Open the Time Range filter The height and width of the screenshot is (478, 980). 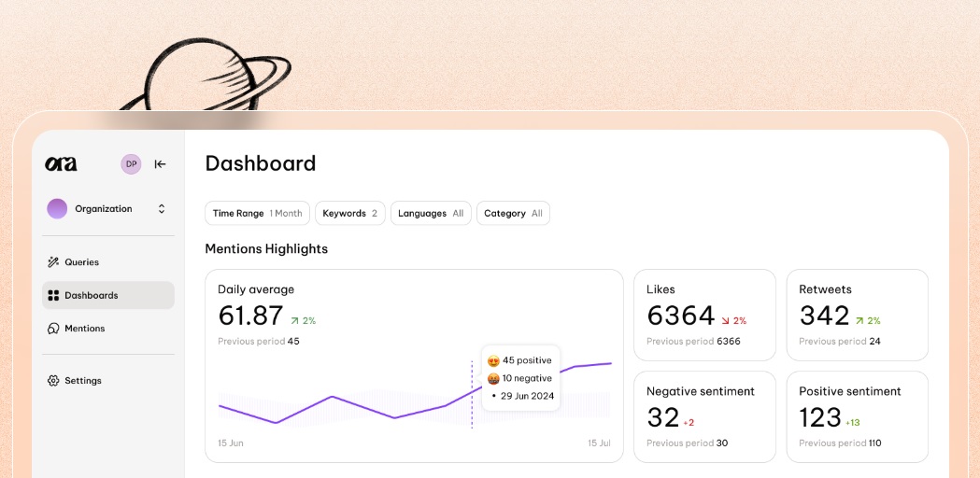(x=258, y=213)
